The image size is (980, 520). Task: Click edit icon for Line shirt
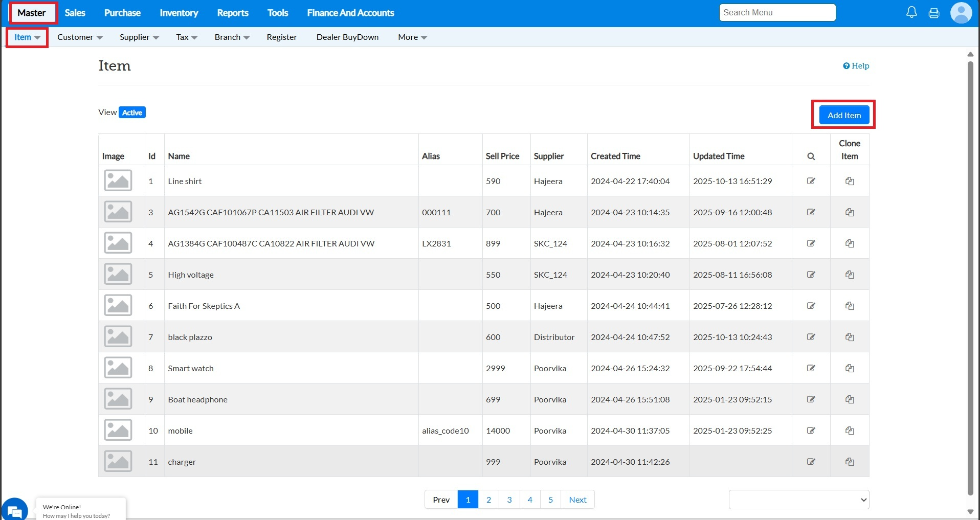point(811,181)
